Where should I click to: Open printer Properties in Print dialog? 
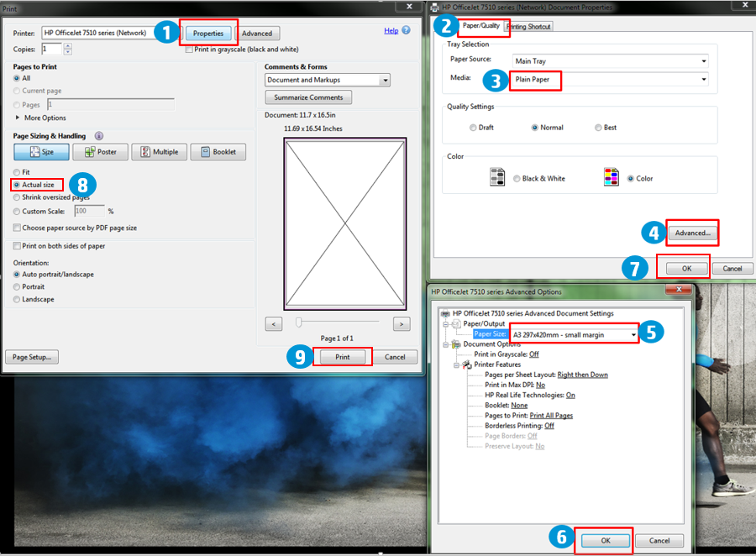coord(208,34)
